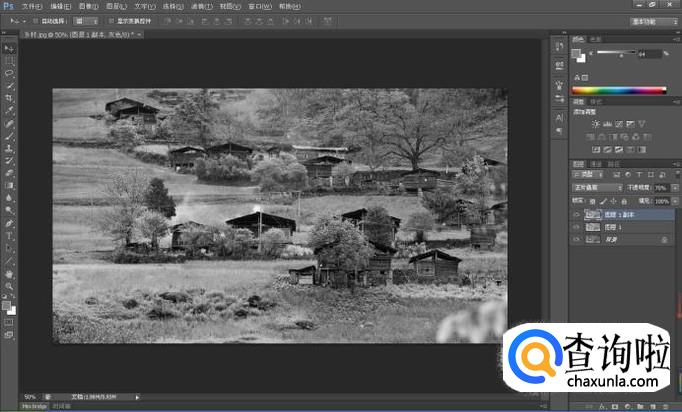Open the 滤镜 (Filter) menu
682x412 pixels.
tap(201, 7)
